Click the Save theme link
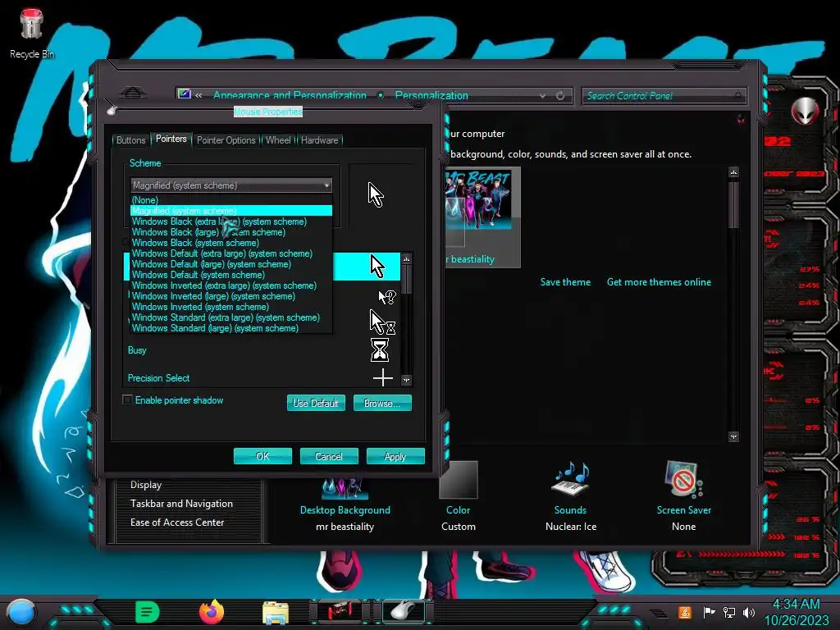This screenshot has height=630, width=840. coord(565,282)
